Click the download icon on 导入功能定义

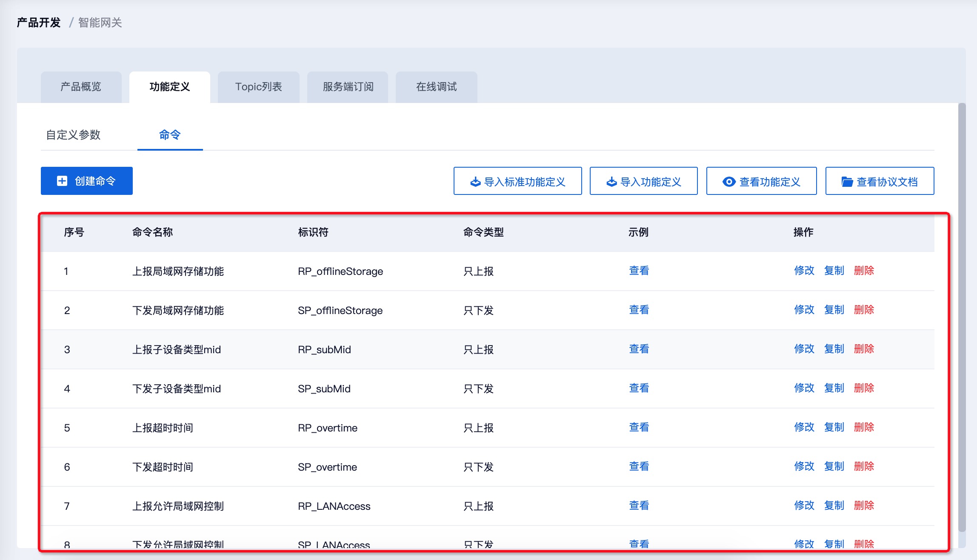tap(611, 182)
